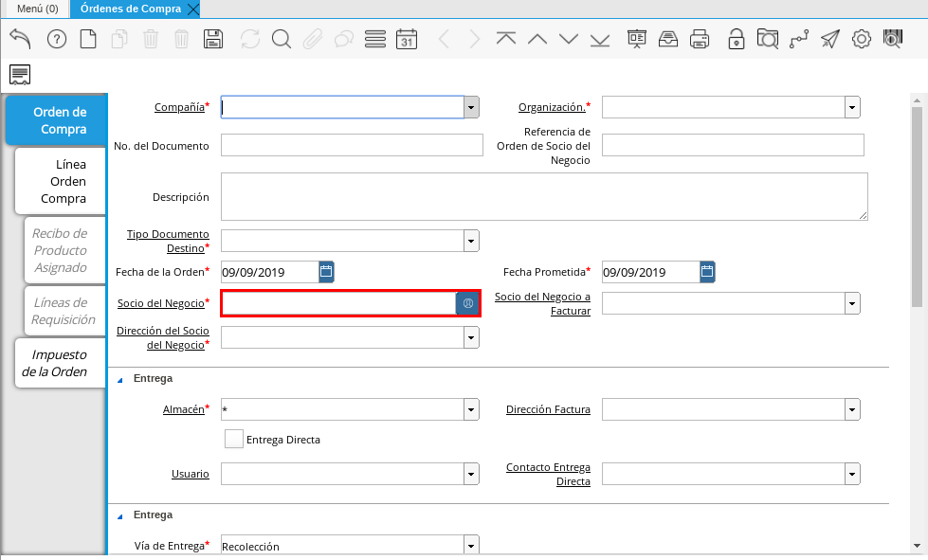Open the Vía de Entrega dropdown
928x560 pixels.
pos(471,545)
